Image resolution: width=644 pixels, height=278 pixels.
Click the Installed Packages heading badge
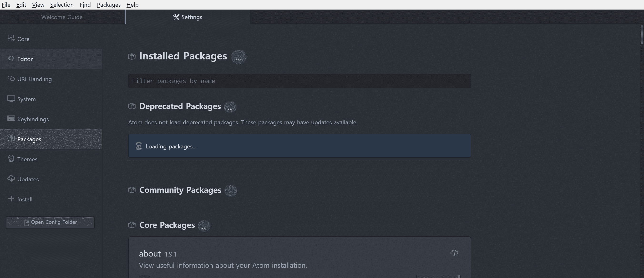point(238,57)
